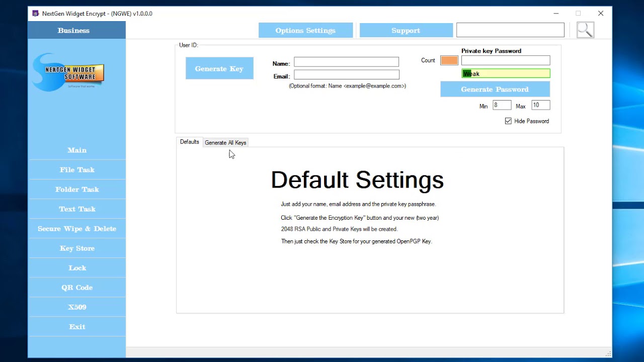The width and height of the screenshot is (644, 362).
Task: Open Secure Wipe & Delete
Action: coord(77,228)
